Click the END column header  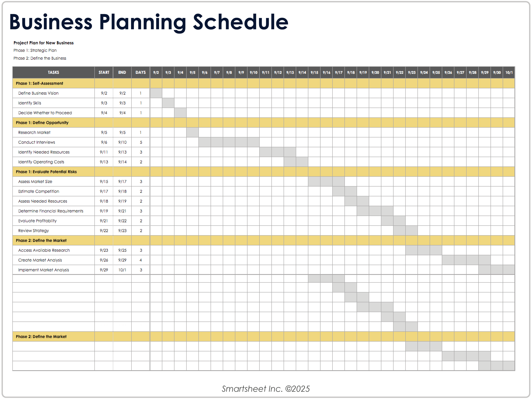click(122, 72)
